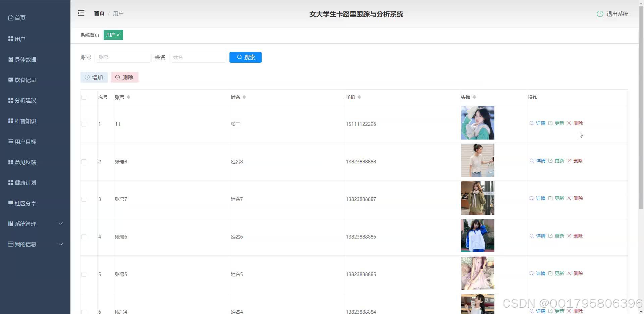Click the pink 删除 batch button
644x314 pixels.
(x=124, y=77)
